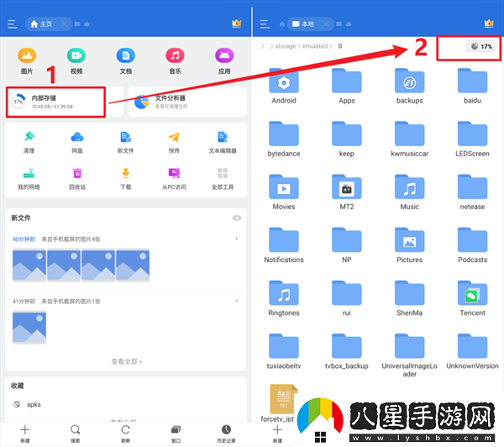Open the Apps folder
The height and width of the screenshot is (447, 504).
click(347, 87)
